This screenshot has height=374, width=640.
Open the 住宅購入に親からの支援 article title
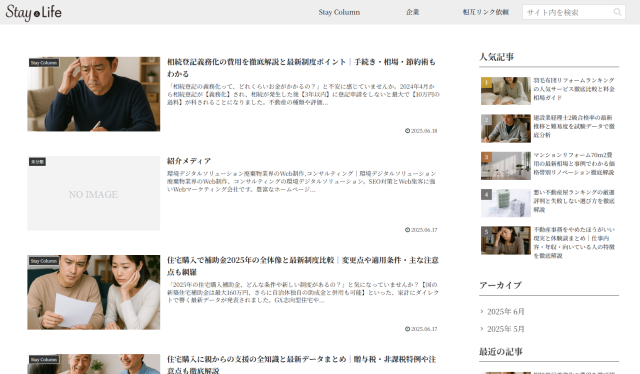301,364
